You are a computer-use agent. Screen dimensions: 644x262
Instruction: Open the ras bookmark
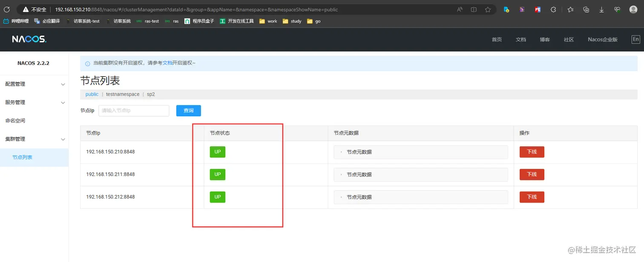[x=172, y=21]
